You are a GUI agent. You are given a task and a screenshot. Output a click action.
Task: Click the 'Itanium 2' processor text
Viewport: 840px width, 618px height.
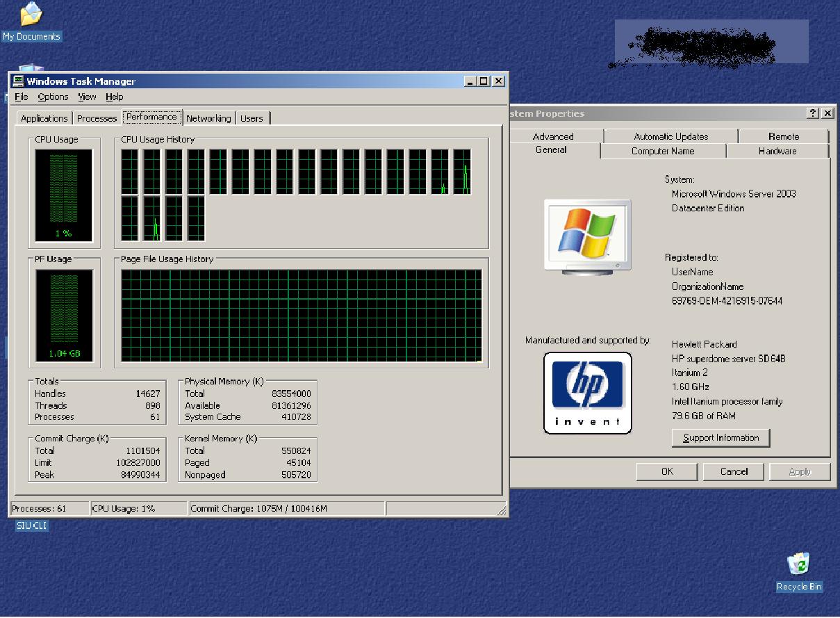click(x=690, y=373)
